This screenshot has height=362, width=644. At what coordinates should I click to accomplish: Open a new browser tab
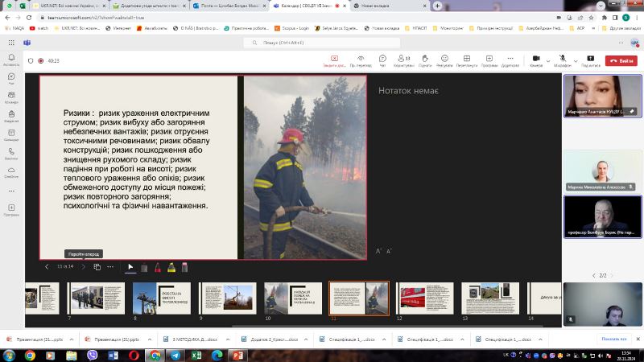437,6
